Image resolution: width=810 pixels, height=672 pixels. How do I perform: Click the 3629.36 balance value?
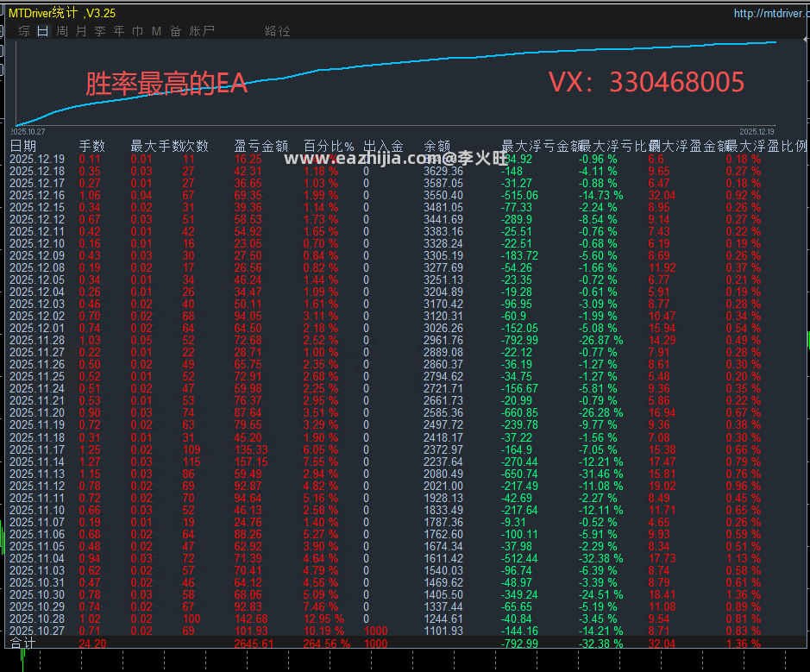[x=443, y=171]
